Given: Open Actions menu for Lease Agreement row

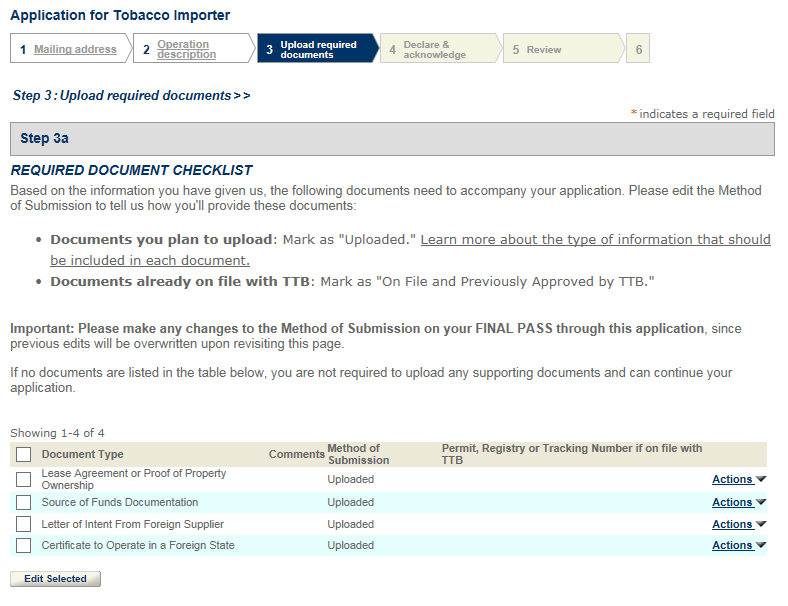Looking at the screenshot, I should [x=738, y=480].
